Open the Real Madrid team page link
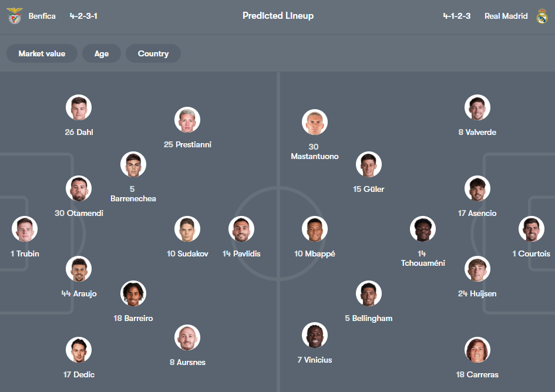 [x=506, y=16]
